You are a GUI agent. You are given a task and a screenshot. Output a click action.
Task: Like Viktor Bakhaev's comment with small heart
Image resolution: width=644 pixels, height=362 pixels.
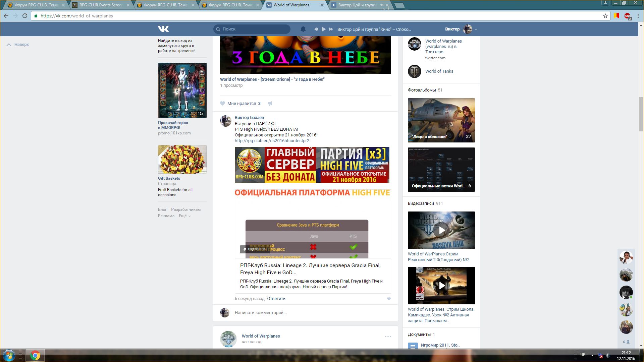[x=389, y=299]
